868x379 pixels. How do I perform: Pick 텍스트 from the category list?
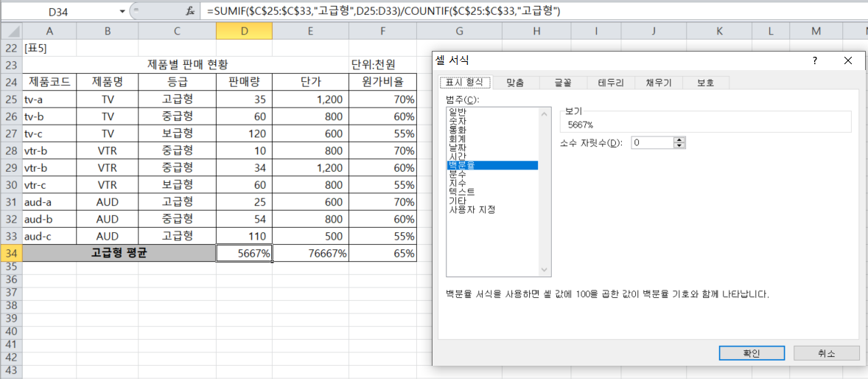pyautogui.click(x=462, y=192)
